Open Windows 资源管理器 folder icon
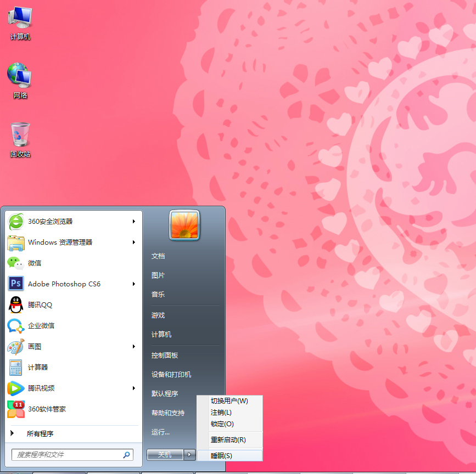This screenshot has height=474, width=476. (x=16, y=242)
